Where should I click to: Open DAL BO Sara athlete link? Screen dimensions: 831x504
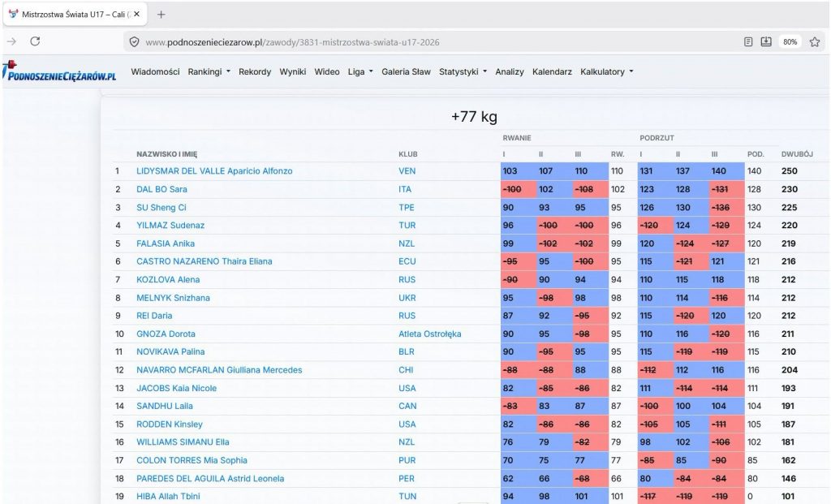pyautogui.click(x=161, y=189)
